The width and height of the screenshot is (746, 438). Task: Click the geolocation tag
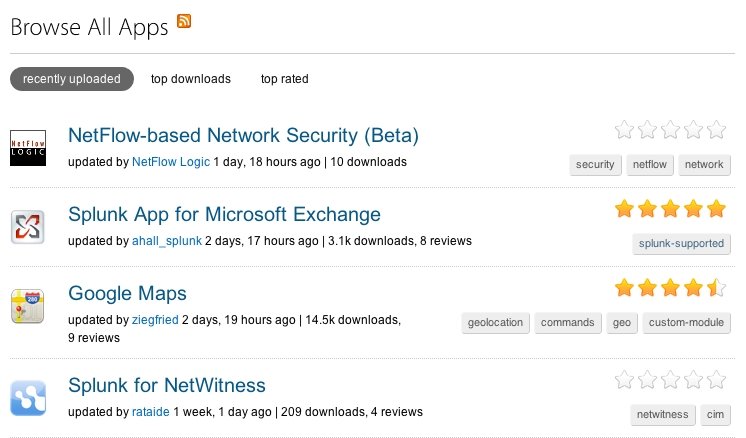495,322
